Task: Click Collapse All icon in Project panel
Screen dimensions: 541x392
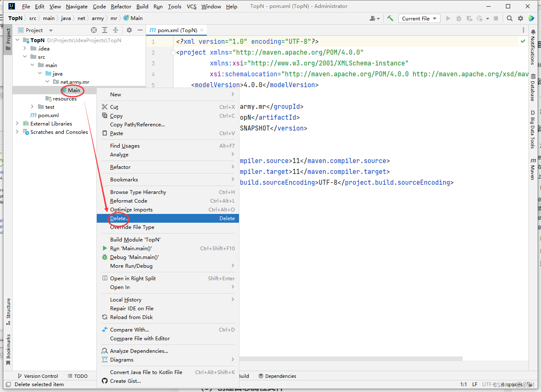Action: [x=116, y=30]
